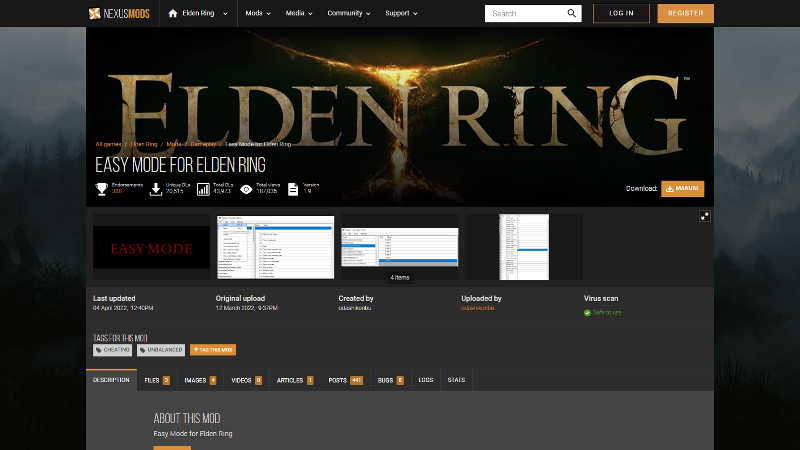
Task: Open the Community menu
Action: tap(348, 13)
